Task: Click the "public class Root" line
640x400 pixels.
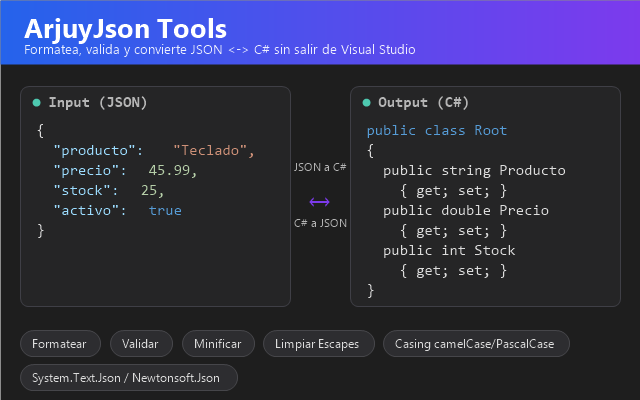Action: coord(437,131)
